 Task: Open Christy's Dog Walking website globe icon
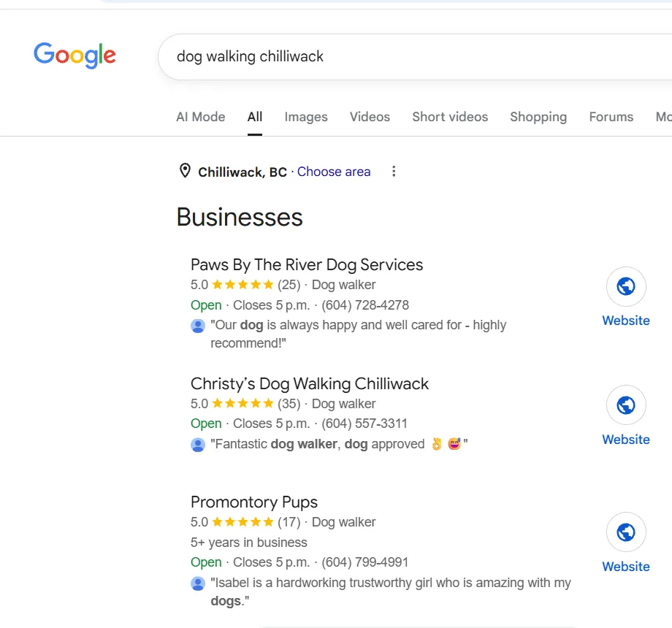pos(626,405)
